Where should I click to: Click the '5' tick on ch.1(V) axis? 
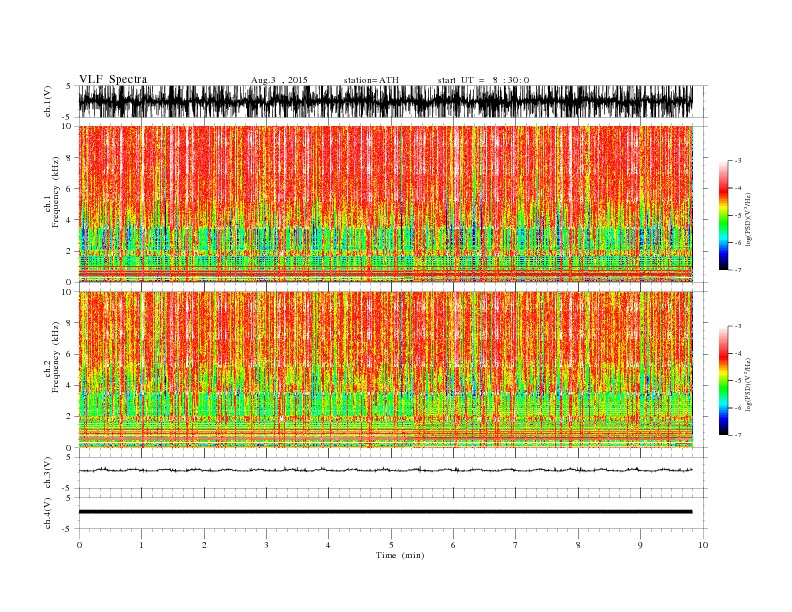point(69,86)
